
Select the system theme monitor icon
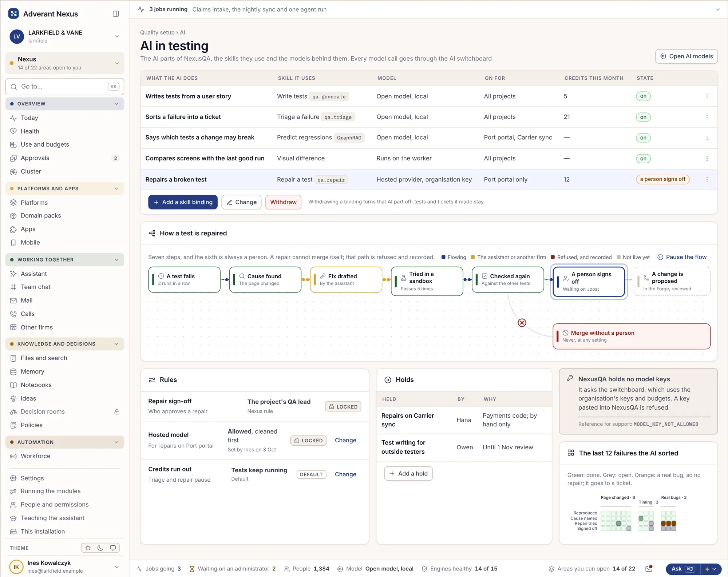click(x=113, y=548)
